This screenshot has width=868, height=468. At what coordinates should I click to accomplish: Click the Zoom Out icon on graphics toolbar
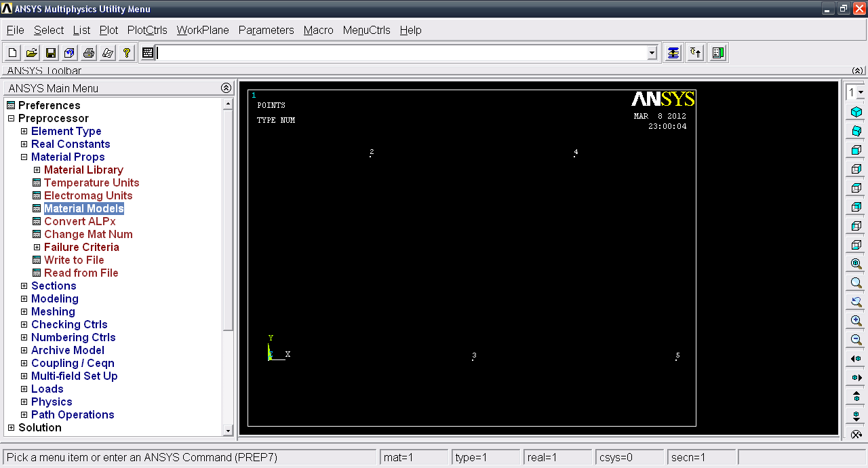click(x=855, y=340)
